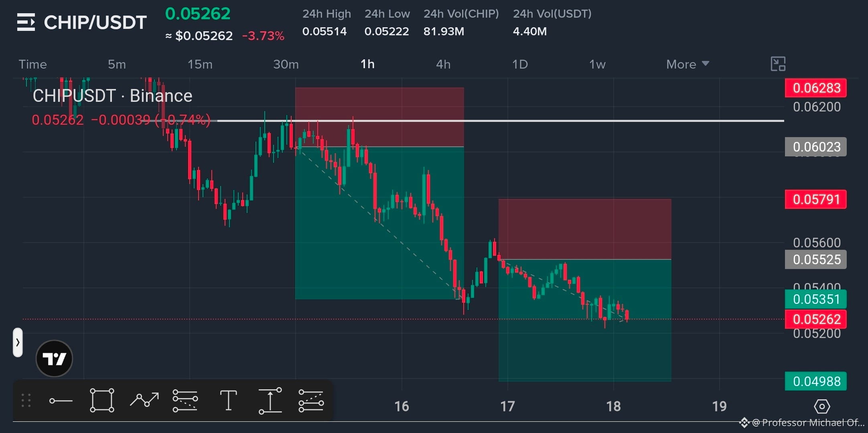Grab the drawing toolbar drag handle
Image resolution: width=868 pixels, height=433 pixels.
[26, 401]
